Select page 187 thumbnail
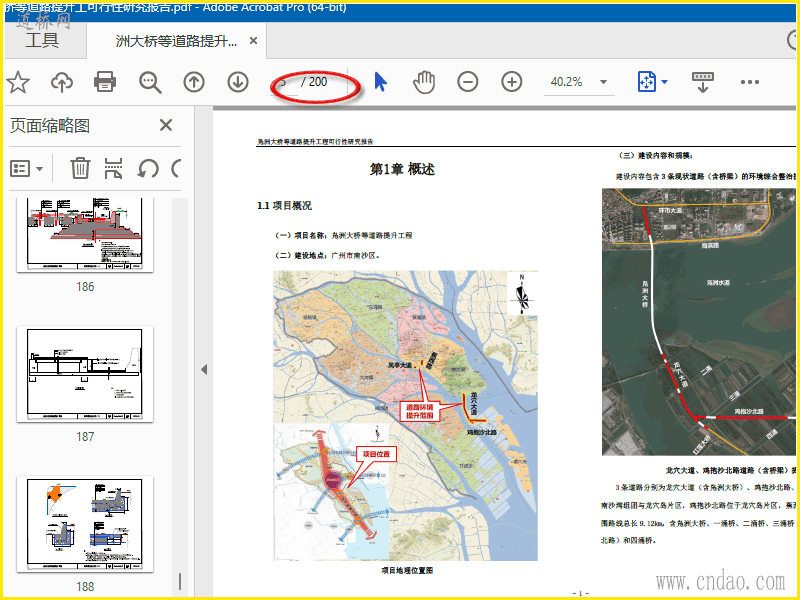The width and height of the screenshot is (800, 600). 85,374
